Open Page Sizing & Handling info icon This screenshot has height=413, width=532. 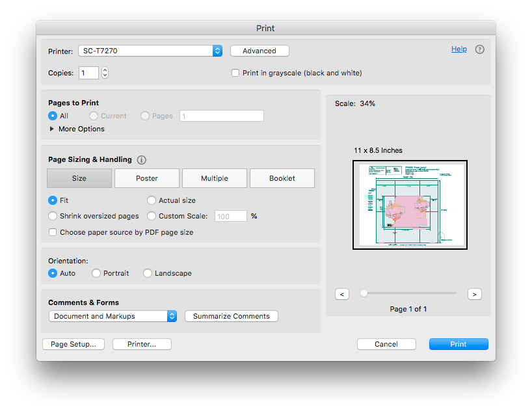pyautogui.click(x=142, y=160)
